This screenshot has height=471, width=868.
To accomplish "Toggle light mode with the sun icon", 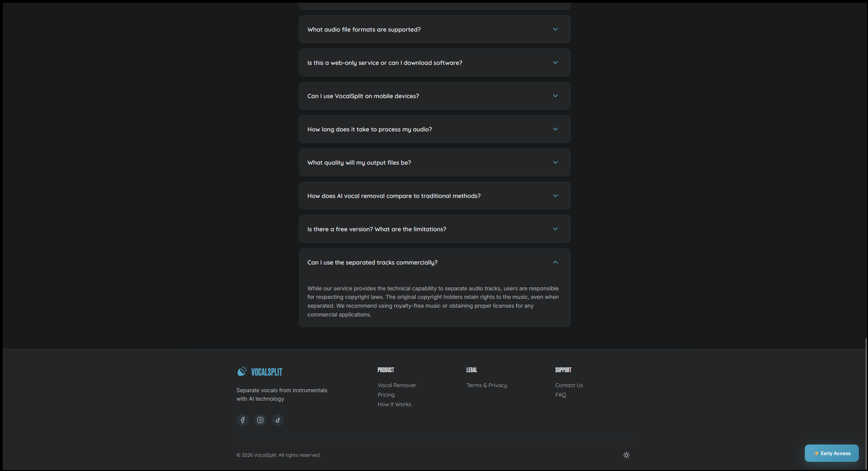I will [626, 455].
